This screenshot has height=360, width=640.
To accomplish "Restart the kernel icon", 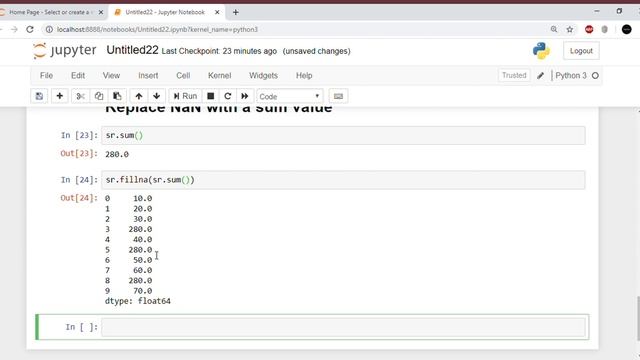I will pyautogui.click(x=228, y=96).
